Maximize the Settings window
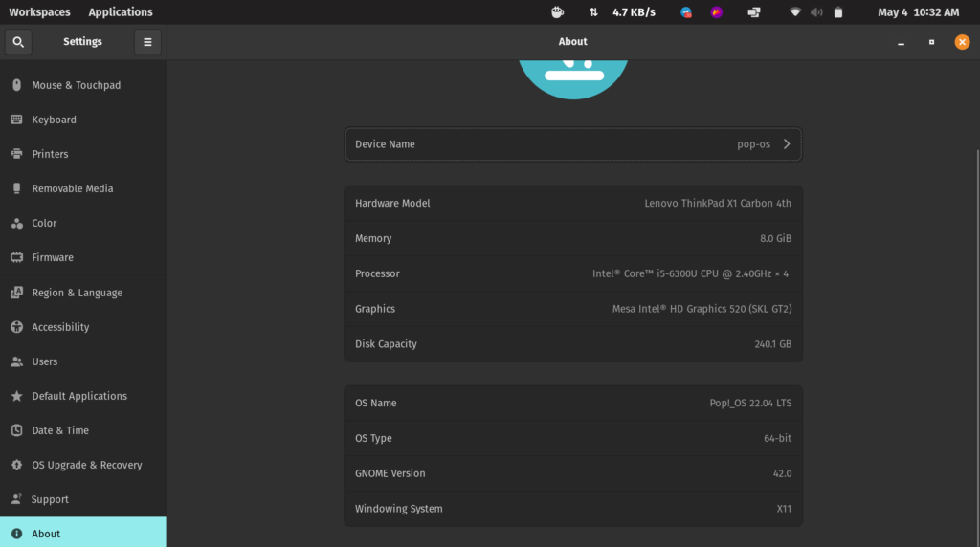Screen dimensions: 980x547 [x=931, y=42]
